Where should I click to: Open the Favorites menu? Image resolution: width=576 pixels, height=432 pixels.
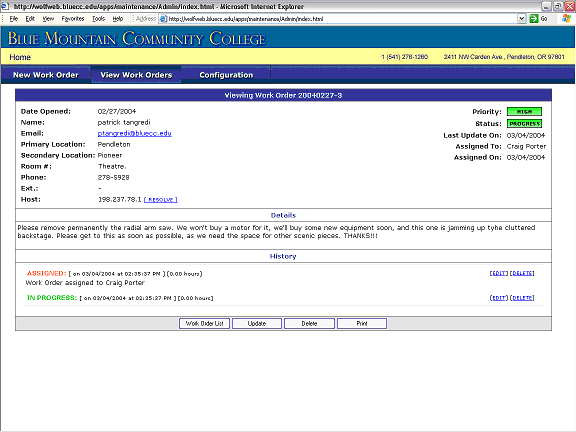(73, 19)
